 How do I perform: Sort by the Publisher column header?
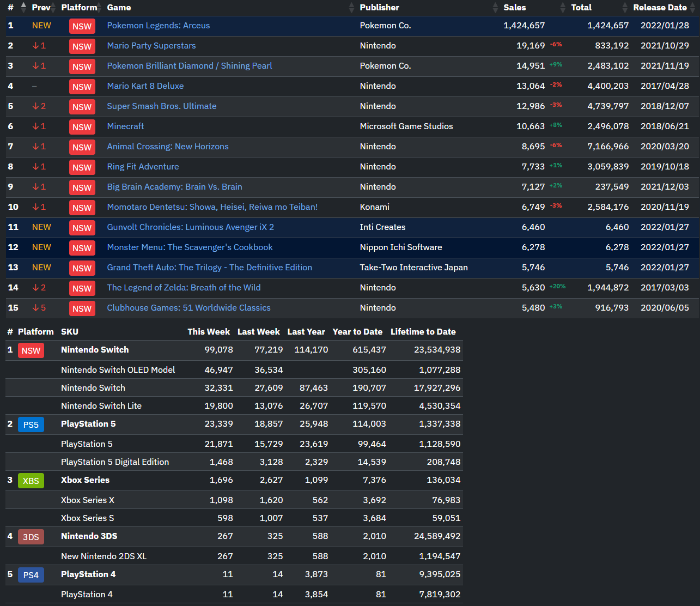(x=379, y=8)
